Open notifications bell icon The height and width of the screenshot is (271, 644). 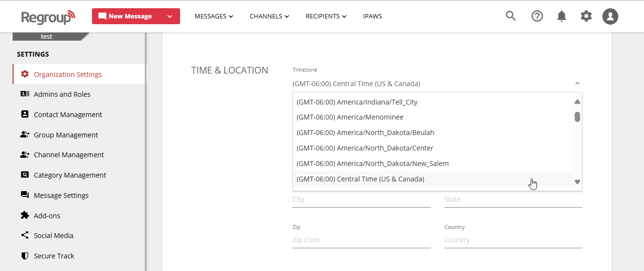(562, 16)
